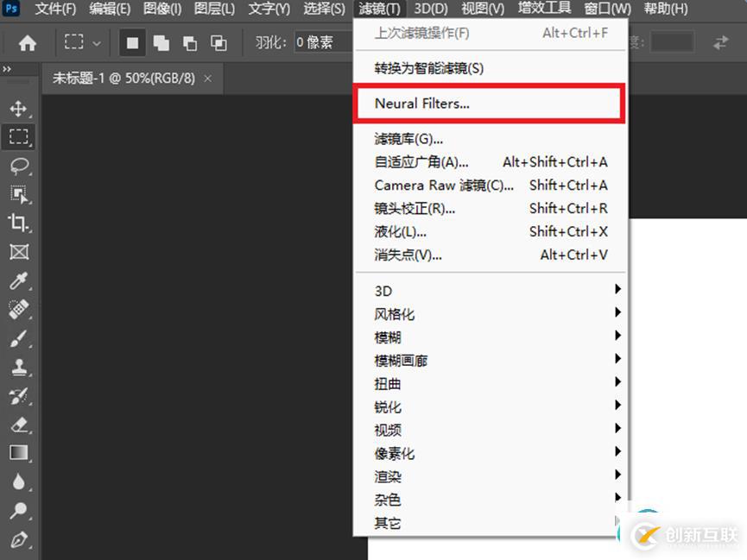This screenshot has width=747, height=560.
Task: Choose 镜头校正(R)... filter
Action: pyautogui.click(x=491, y=208)
